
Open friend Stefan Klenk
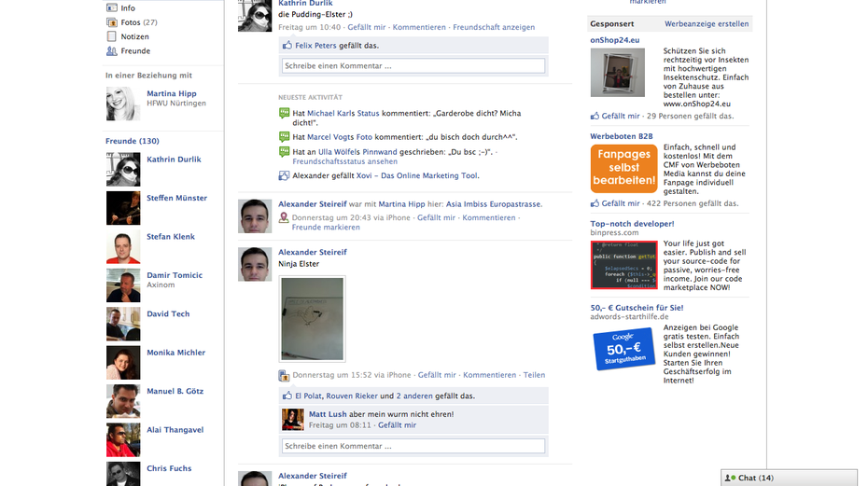[x=171, y=237]
